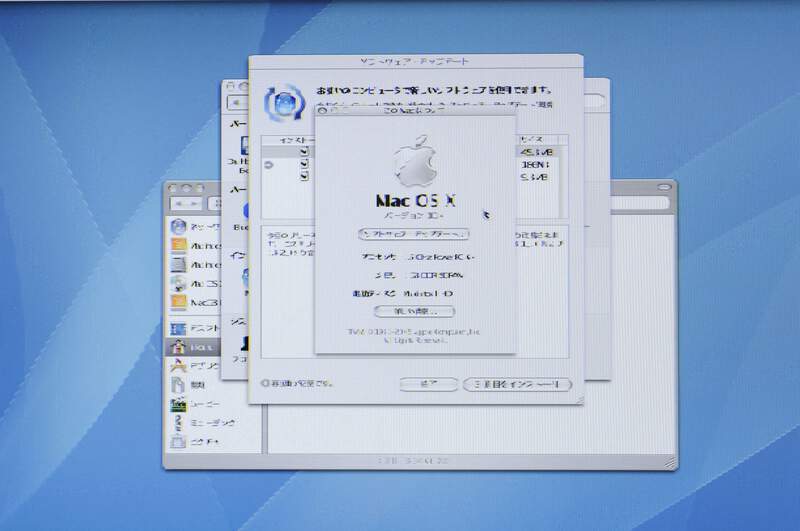This screenshot has height=531, width=800.
Task: Click the Size column header in update list
Action: tap(533, 140)
